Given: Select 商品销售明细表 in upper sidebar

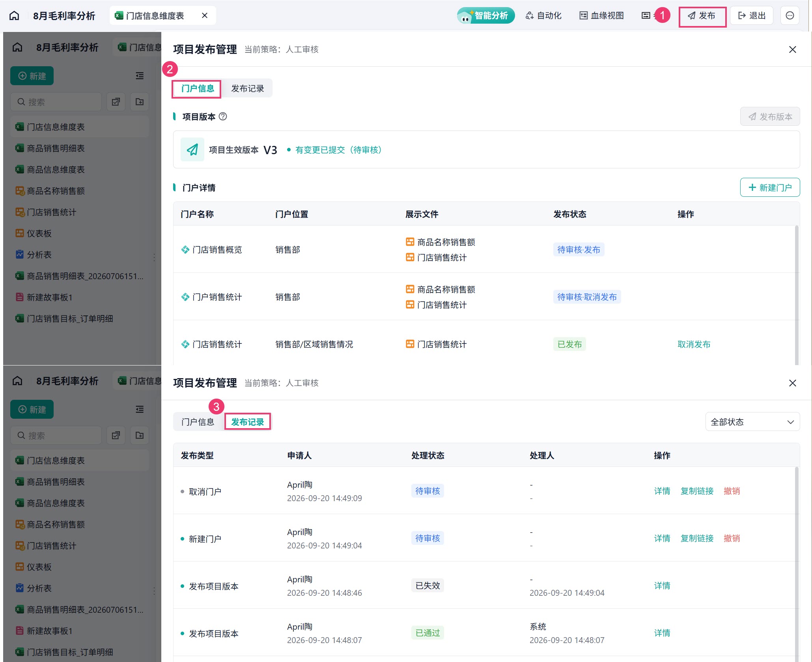Looking at the screenshot, I should pos(80,148).
